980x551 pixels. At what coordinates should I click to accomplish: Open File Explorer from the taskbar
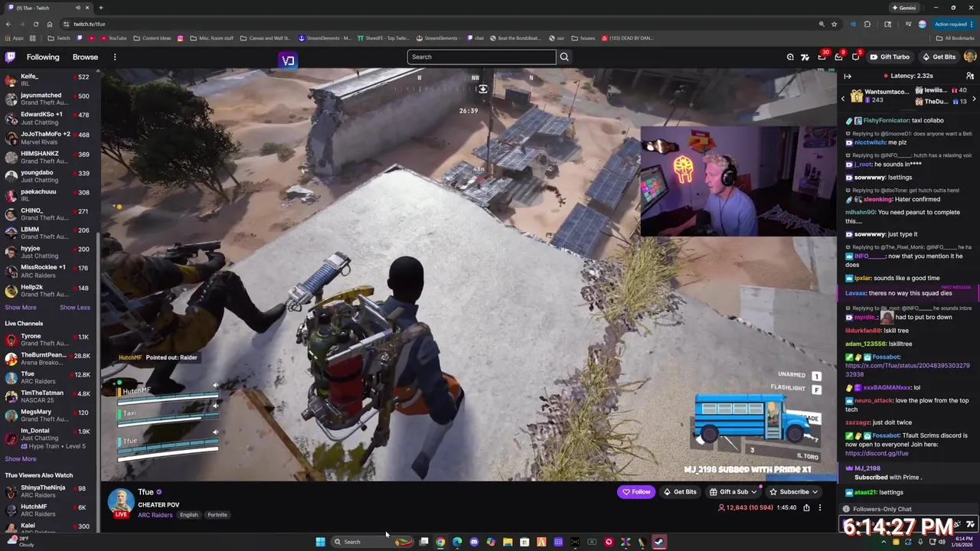(508, 542)
